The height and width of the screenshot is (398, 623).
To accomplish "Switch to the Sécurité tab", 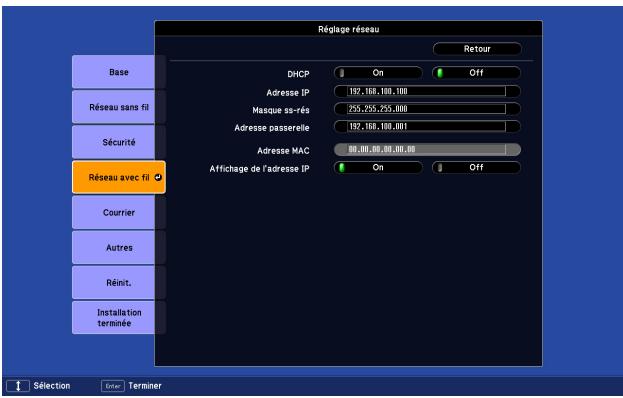I will 119,142.
